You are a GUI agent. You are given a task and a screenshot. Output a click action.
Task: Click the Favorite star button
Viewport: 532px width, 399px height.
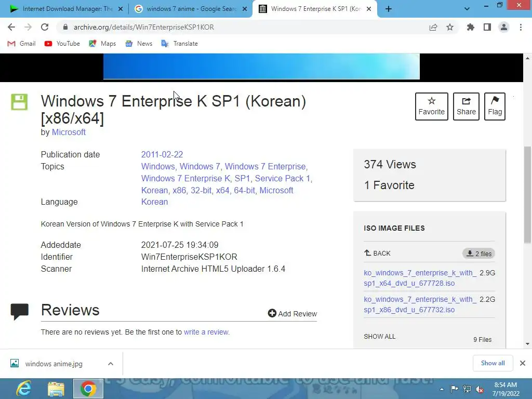tap(432, 106)
